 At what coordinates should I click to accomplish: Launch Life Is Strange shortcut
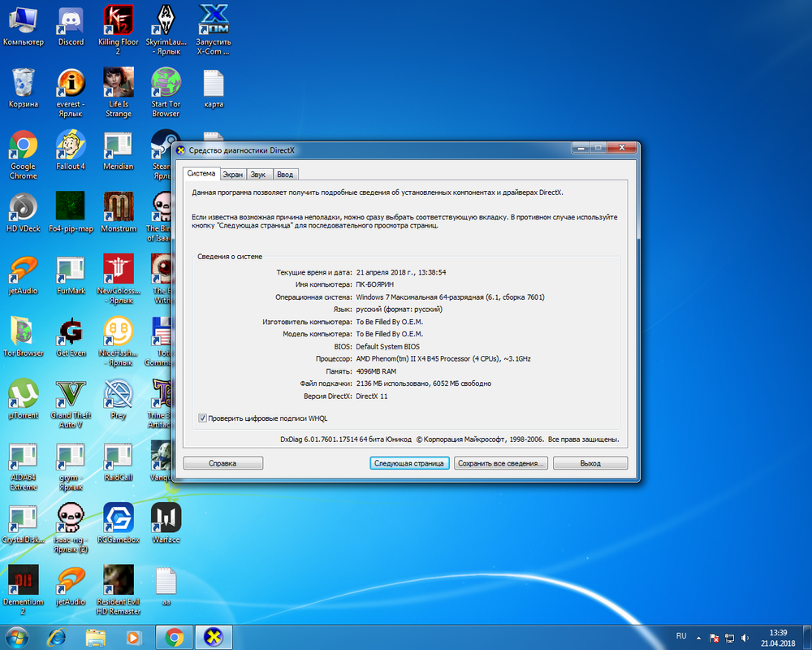[x=119, y=93]
